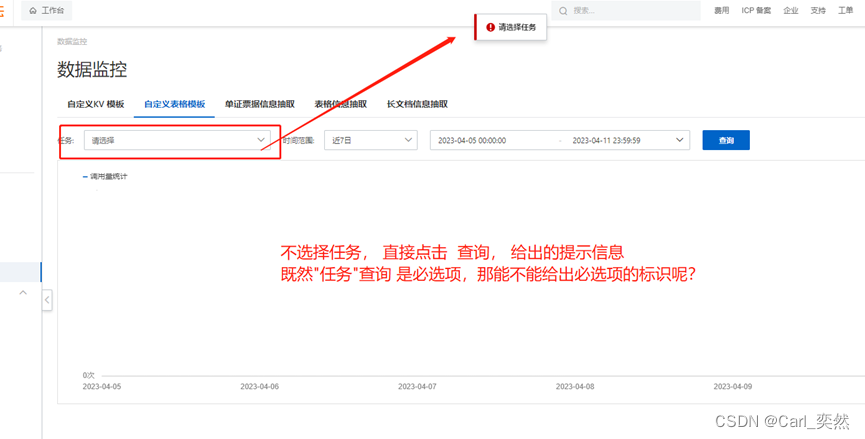Click the blue 查询 button
865x439 pixels.
(x=726, y=140)
